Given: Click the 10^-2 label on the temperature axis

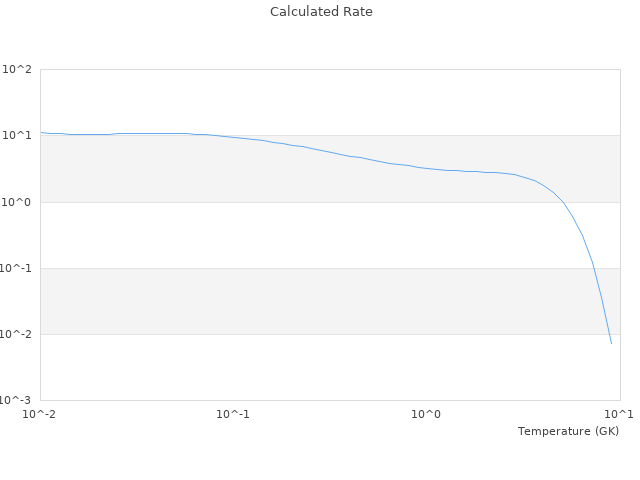Looking at the screenshot, I should [x=40, y=414].
